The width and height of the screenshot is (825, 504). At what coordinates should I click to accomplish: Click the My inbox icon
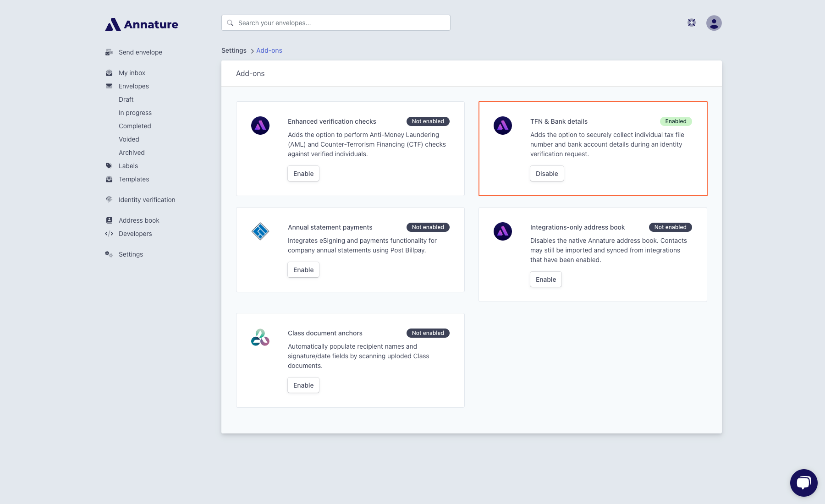[x=109, y=73]
